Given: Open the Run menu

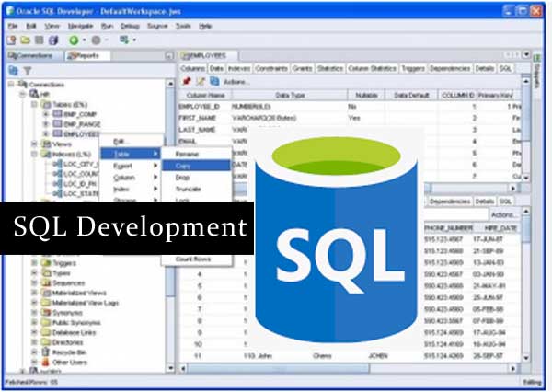Looking at the screenshot, I should 107,26.
